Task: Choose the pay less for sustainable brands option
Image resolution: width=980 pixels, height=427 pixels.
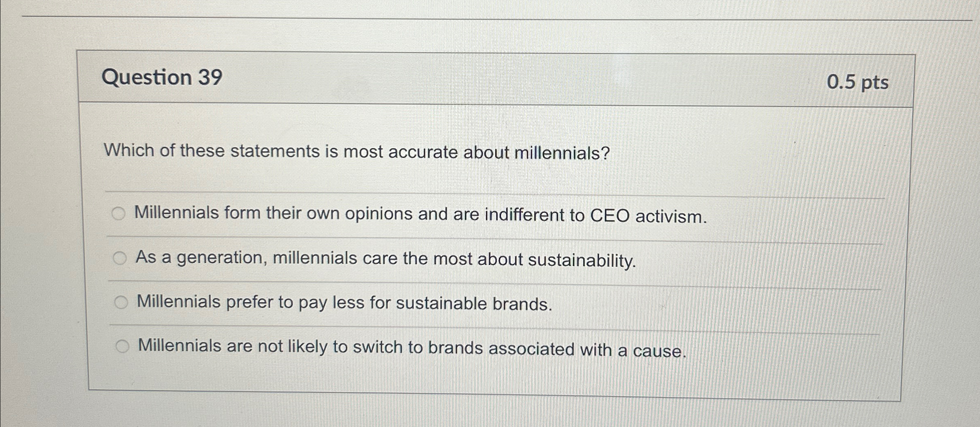Action: coord(121,301)
